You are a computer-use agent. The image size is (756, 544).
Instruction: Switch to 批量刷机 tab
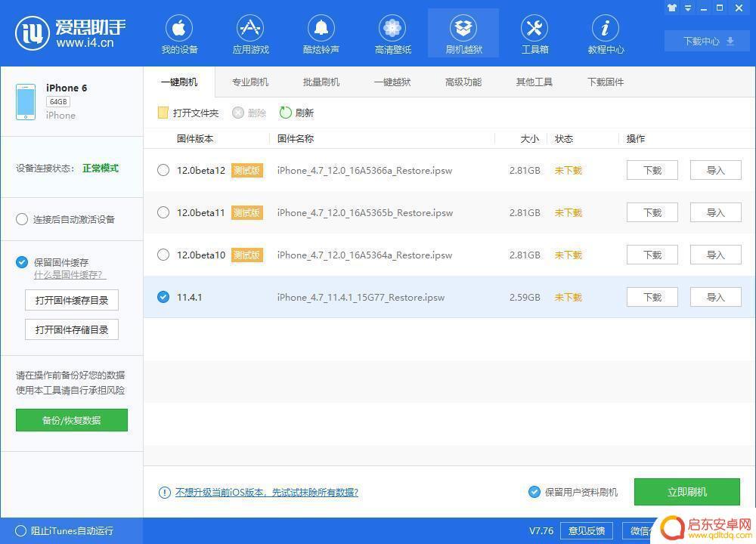[321, 82]
